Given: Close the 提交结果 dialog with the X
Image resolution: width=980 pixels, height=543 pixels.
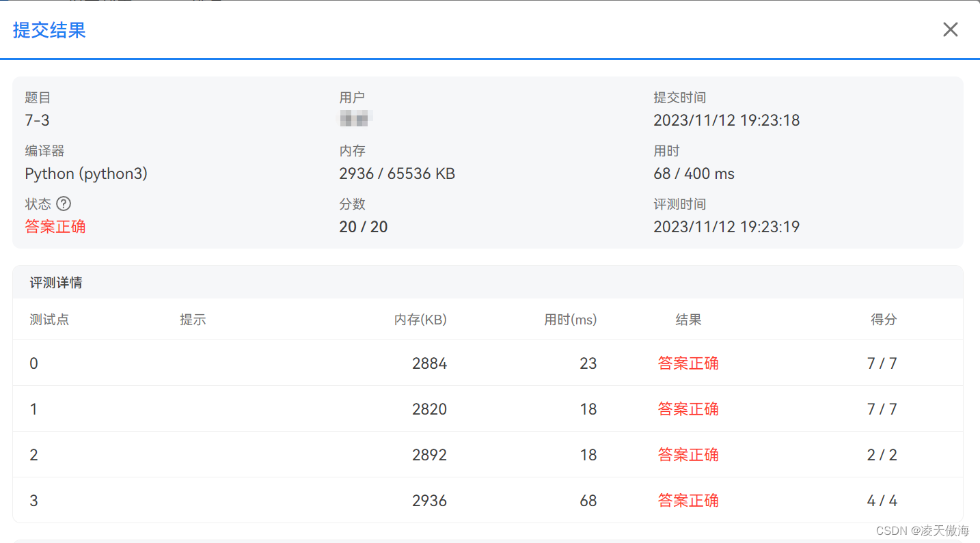Looking at the screenshot, I should pos(950,29).
